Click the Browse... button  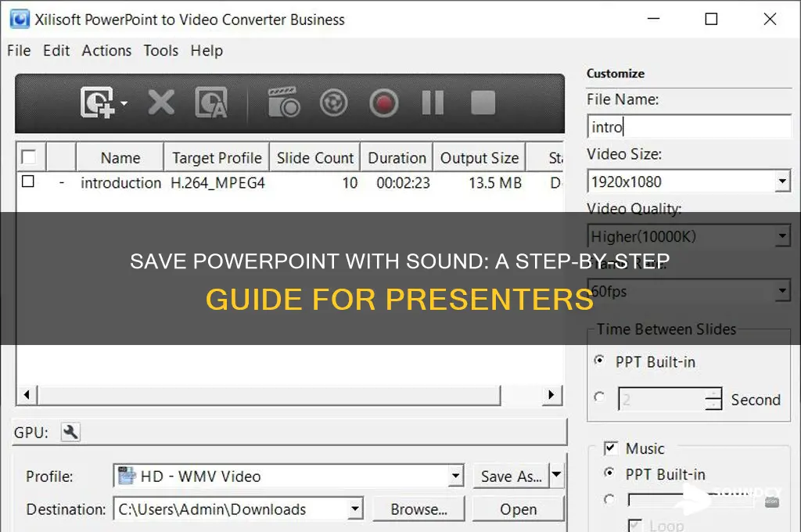pos(419,509)
